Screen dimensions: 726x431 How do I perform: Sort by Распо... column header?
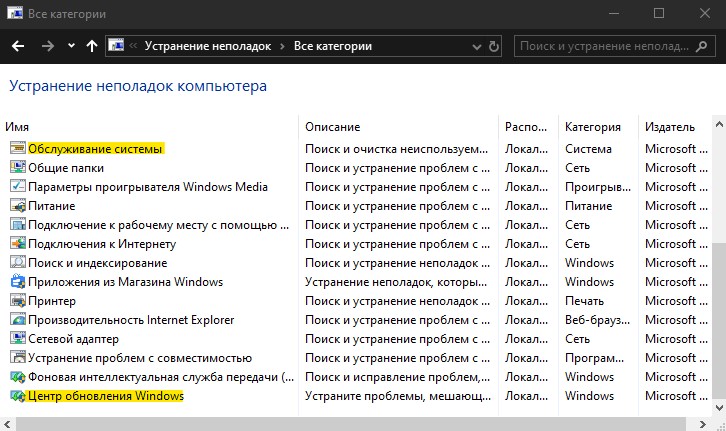click(526, 127)
